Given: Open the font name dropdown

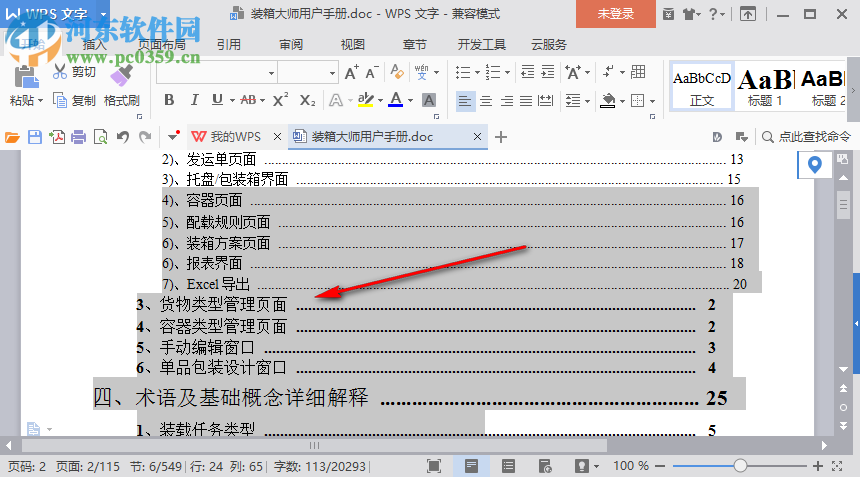Looking at the screenshot, I should (271, 73).
